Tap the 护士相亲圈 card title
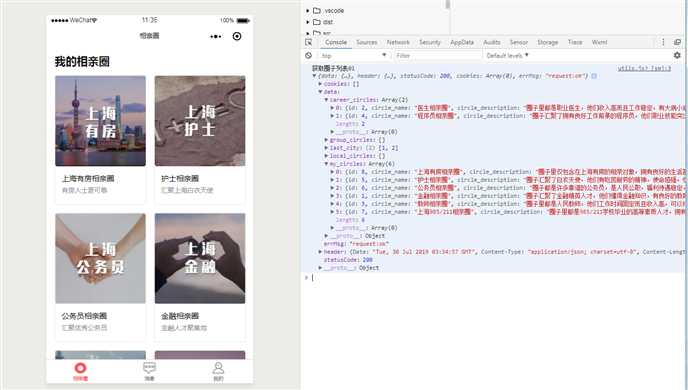Image resolution: width=688 pixels, height=390 pixels. (x=180, y=178)
